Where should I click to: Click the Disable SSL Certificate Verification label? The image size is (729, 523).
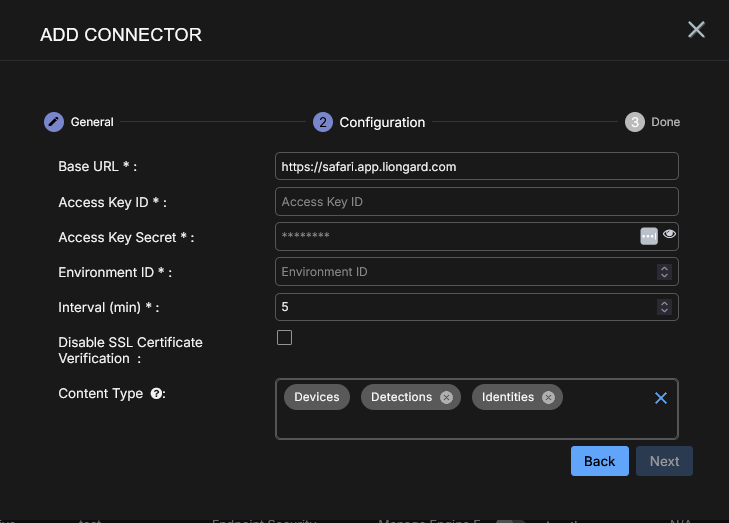tap(130, 351)
